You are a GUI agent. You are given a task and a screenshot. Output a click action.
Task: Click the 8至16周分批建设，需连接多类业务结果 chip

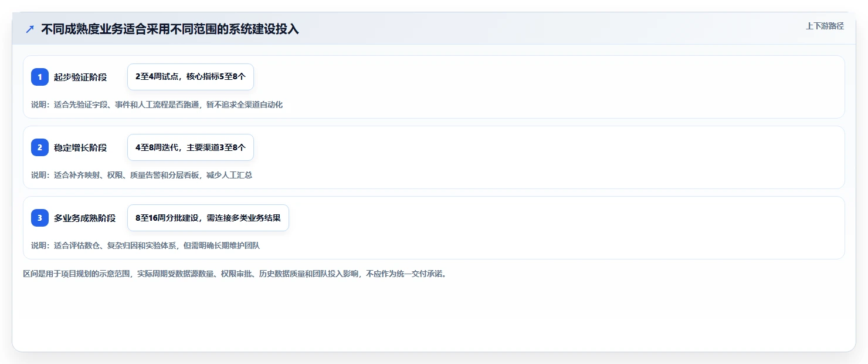[208, 218]
